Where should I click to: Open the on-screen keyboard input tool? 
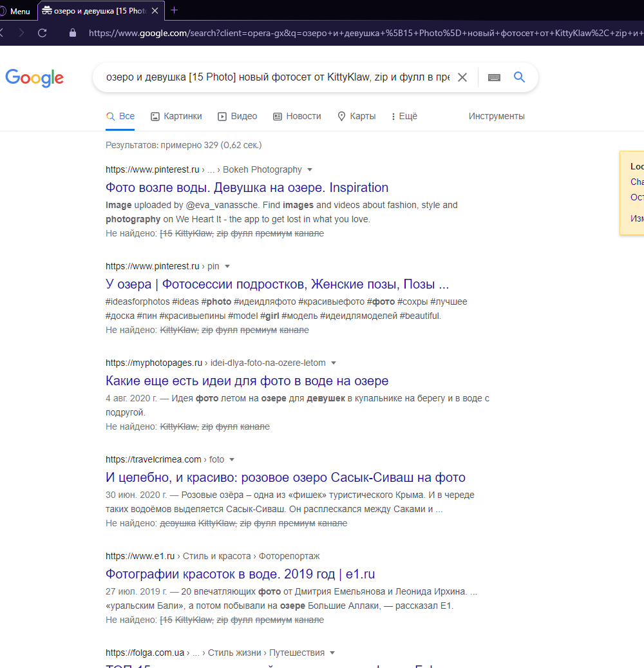(x=494, y=77)
